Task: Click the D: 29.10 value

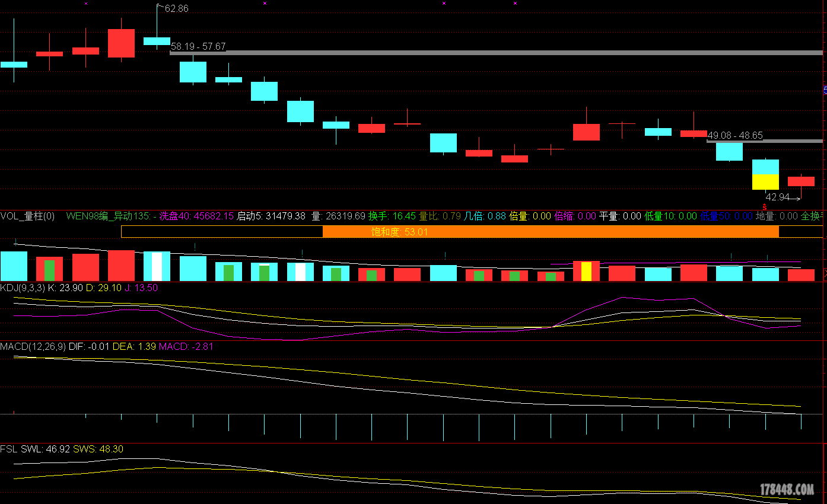Action: point(104,288)
